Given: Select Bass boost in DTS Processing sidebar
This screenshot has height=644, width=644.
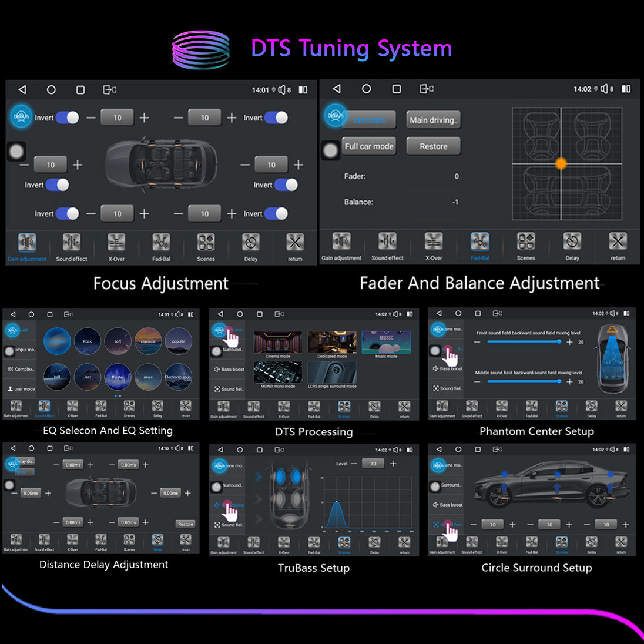Looking at the screenshot, I should point(229,370).
